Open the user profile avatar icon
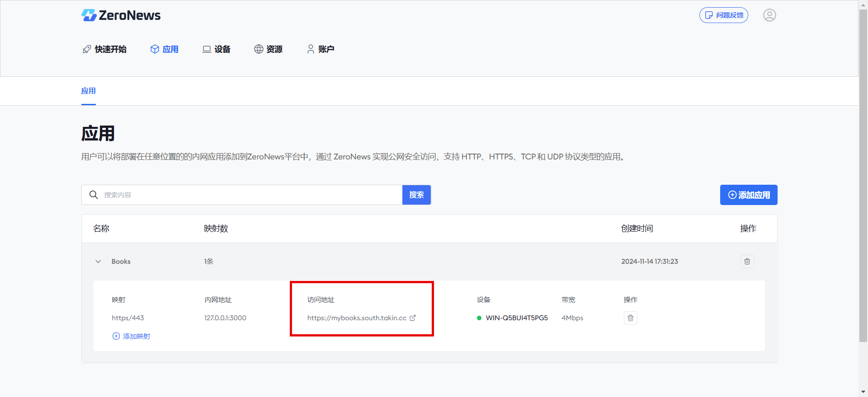The image size is (868, 397). tap(769, 15)
